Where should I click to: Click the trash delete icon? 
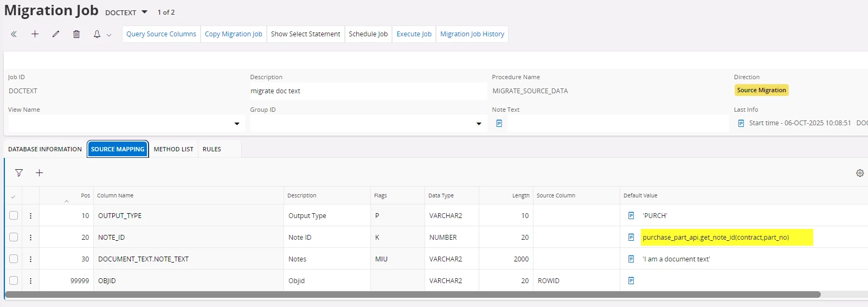point(76,34)
